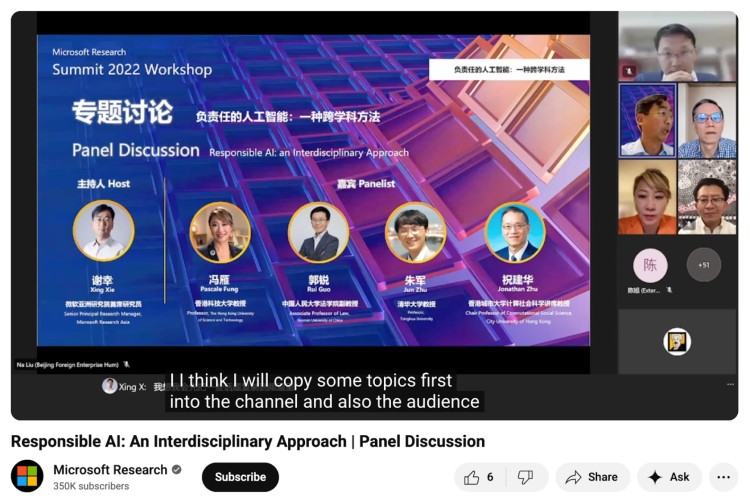This screenshot has width=750, height=501.
Task: Open the Ask AI assistant
Action: (x=669, y=477)
